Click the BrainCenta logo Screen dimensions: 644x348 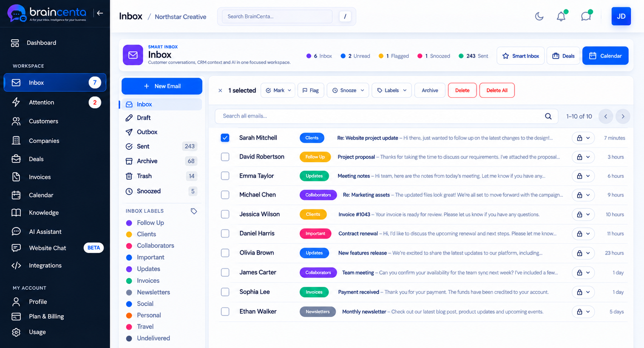tap(47, 14)
